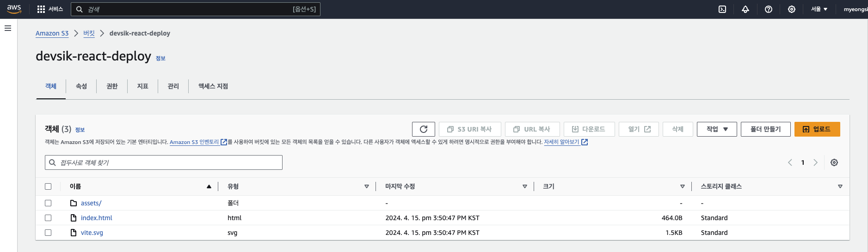Click external link icon after 인벤토리

coord(224,142)
